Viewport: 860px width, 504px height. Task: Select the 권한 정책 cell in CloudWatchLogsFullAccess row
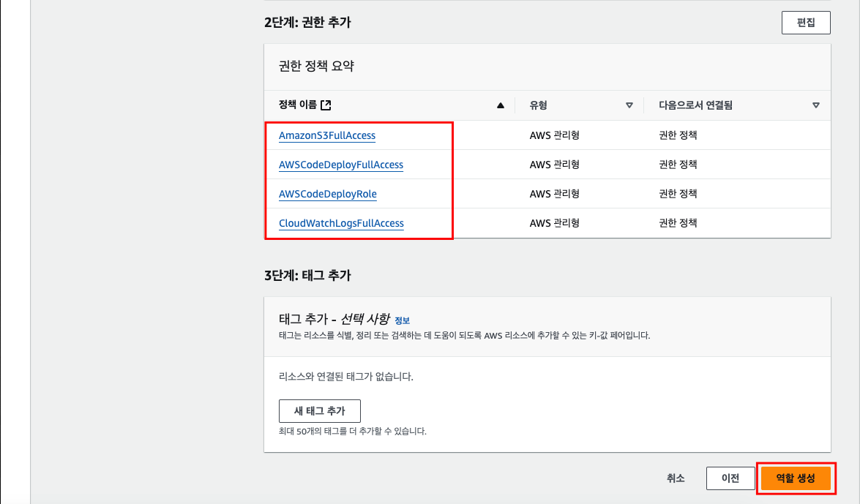tap(677, 223)
